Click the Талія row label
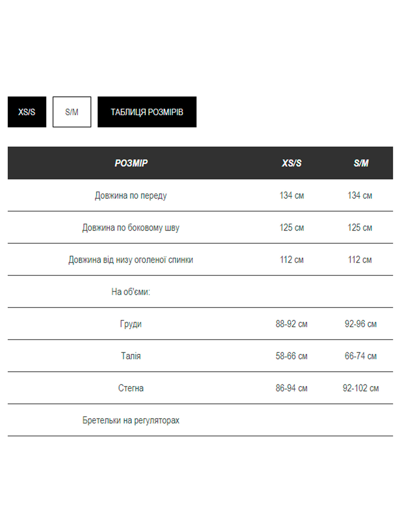 131,356
